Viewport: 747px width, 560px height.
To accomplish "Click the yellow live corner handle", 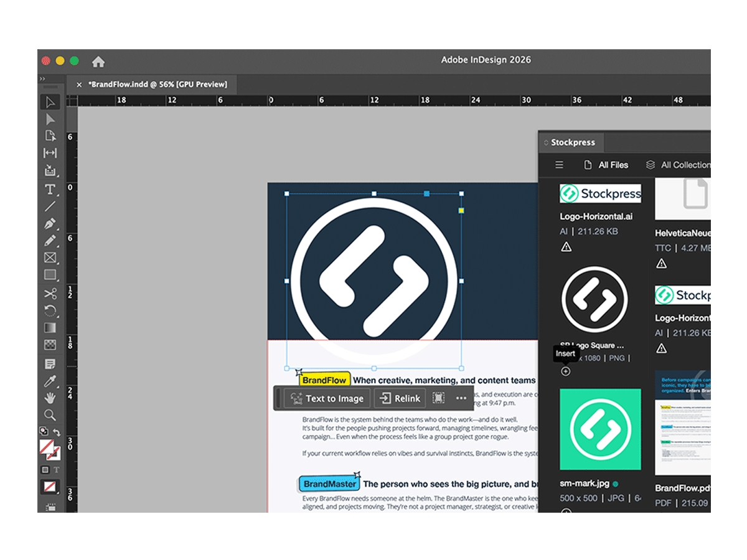I will click(x=461, y=211).
